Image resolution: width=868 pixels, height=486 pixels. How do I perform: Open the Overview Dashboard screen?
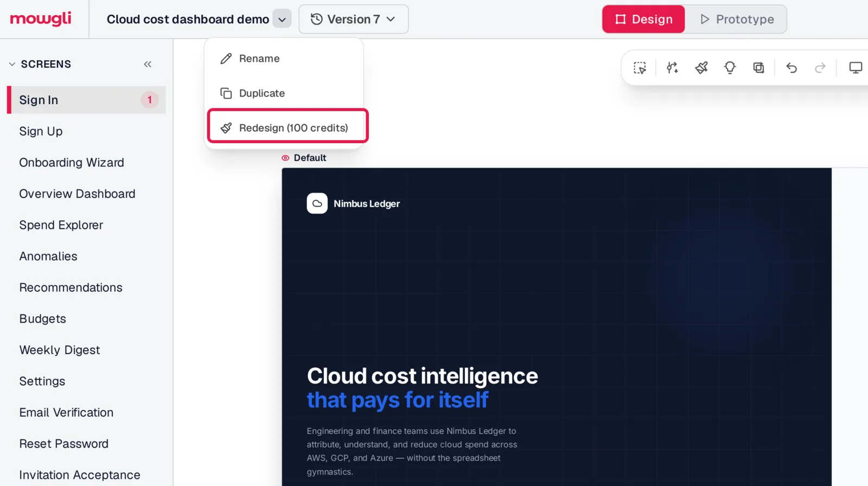[87, 194]
